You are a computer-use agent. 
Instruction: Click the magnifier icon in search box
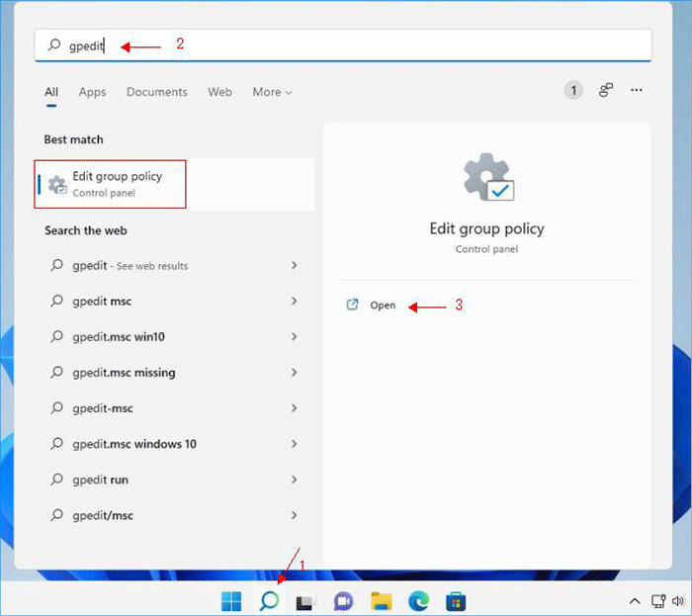54,45
